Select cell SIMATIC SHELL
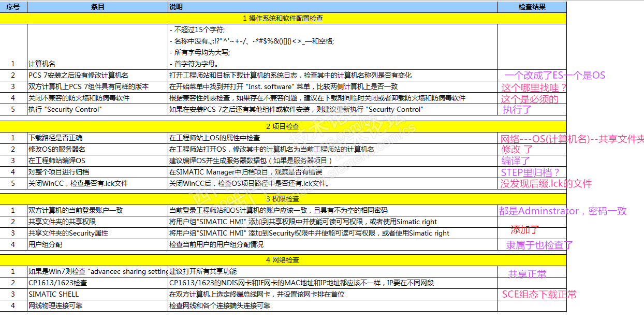 pos(97,294)
